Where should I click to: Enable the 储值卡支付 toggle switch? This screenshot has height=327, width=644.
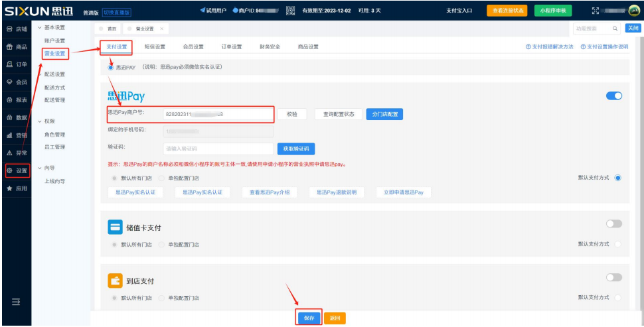coord(614,224)
